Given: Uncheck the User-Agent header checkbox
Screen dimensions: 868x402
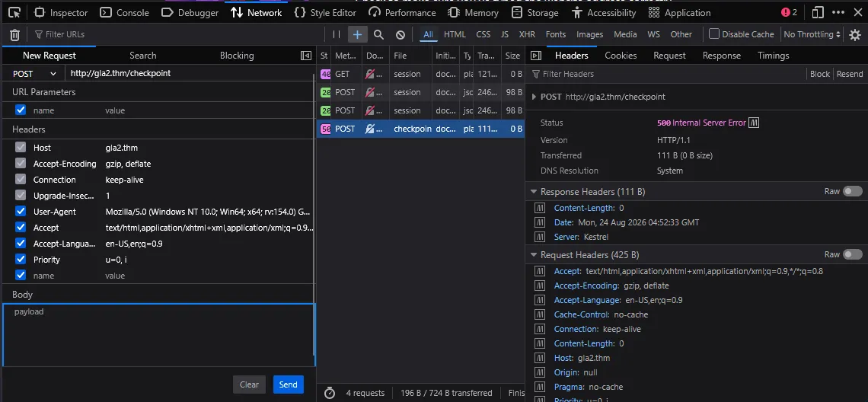Looking at the screenshot, I should [x=21, y=212].
